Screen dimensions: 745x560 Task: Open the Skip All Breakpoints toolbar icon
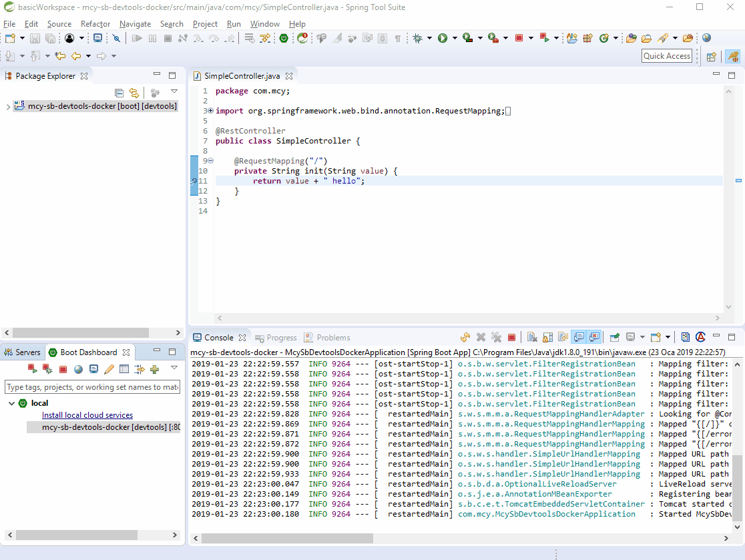point(115,39)
